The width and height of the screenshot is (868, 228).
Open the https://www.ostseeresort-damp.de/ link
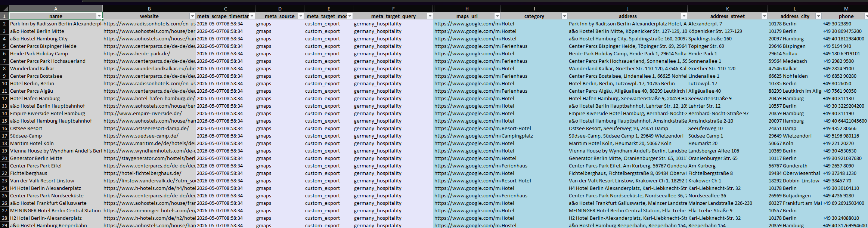(x=146, y=128)
